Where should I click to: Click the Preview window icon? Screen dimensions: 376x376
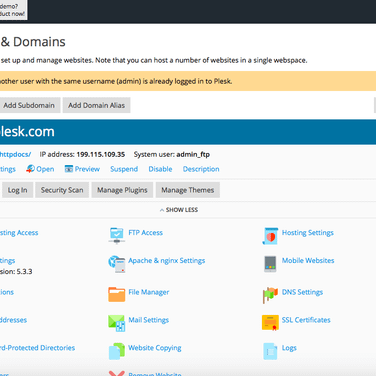(69, 169)
